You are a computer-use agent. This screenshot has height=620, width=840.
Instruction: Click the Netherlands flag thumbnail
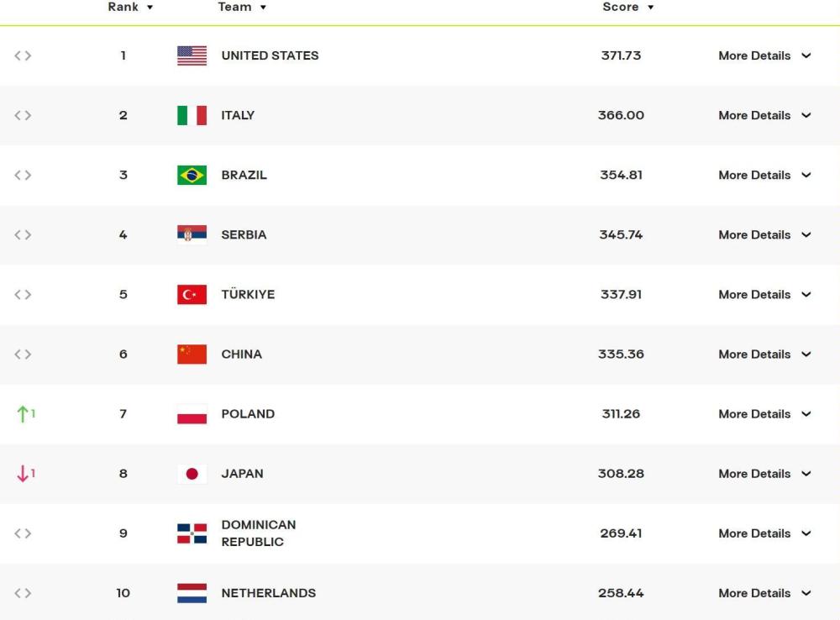click(192, 593)
